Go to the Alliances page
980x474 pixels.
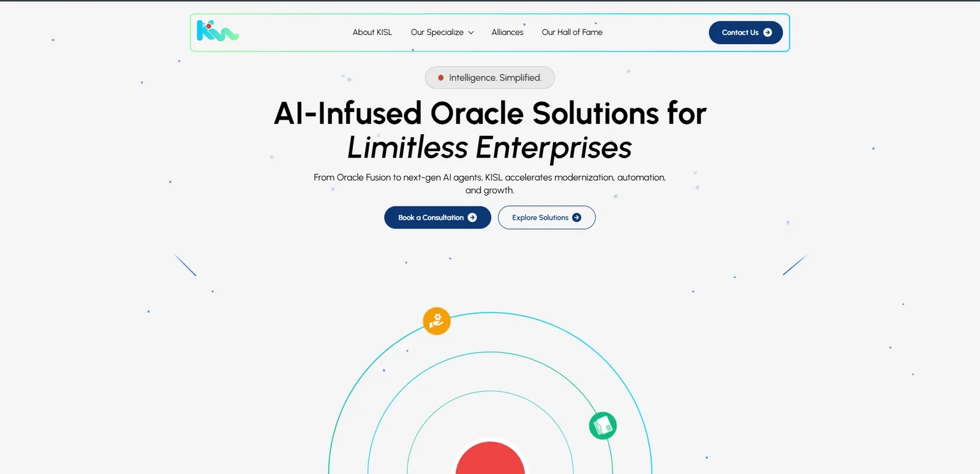[507, 32]
